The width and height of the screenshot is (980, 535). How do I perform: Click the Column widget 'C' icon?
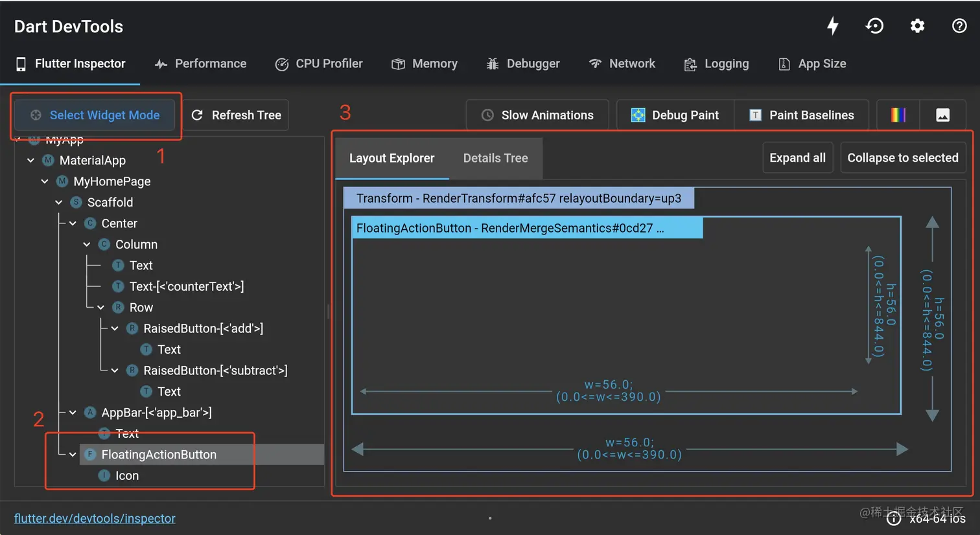coord(104,244)
